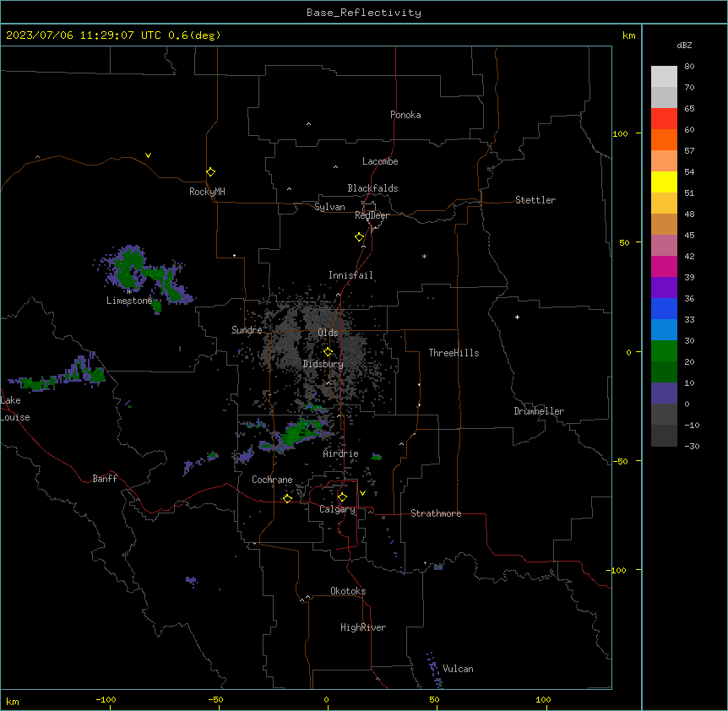Viewport: 728px width, 711px height.
Task: Click the HighRiver town label
Action: (363, 627)
